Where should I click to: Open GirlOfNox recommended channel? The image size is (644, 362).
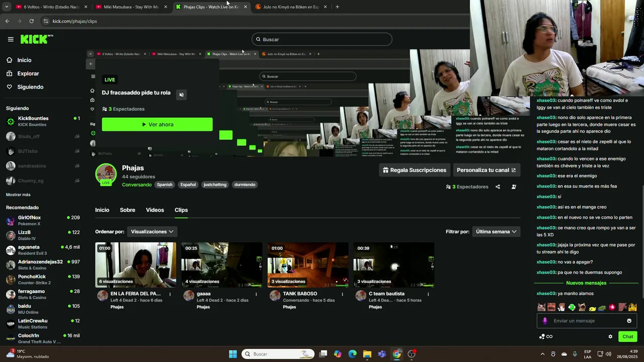coord(43,221)
